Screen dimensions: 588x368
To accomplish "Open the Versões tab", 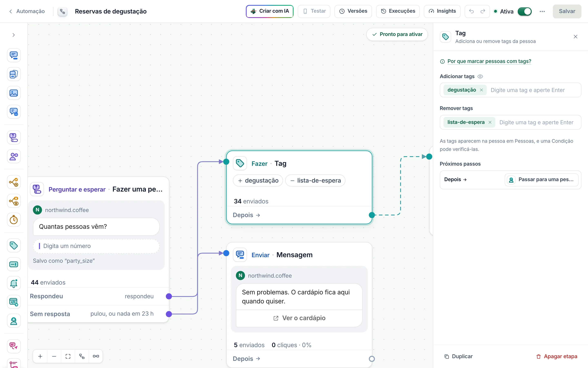I will coord(353,11).
